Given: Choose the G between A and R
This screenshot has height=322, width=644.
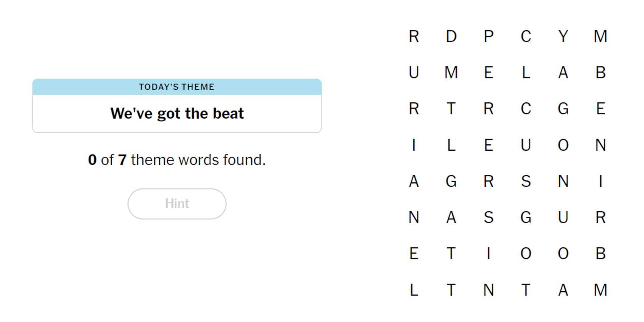Looking at the screenshot, I should (451, 181).
